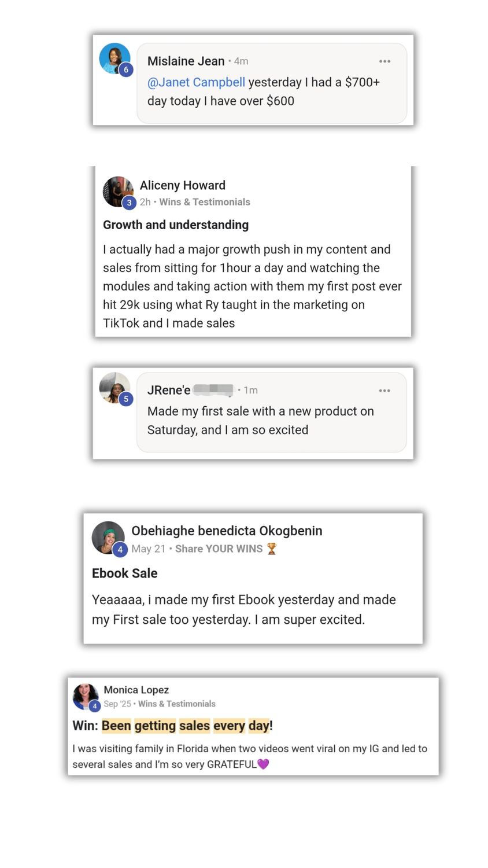Open the Ebook Sale post title
Image resolution: width=488 pixels, height=868 pixels.
tap(124, 573)
